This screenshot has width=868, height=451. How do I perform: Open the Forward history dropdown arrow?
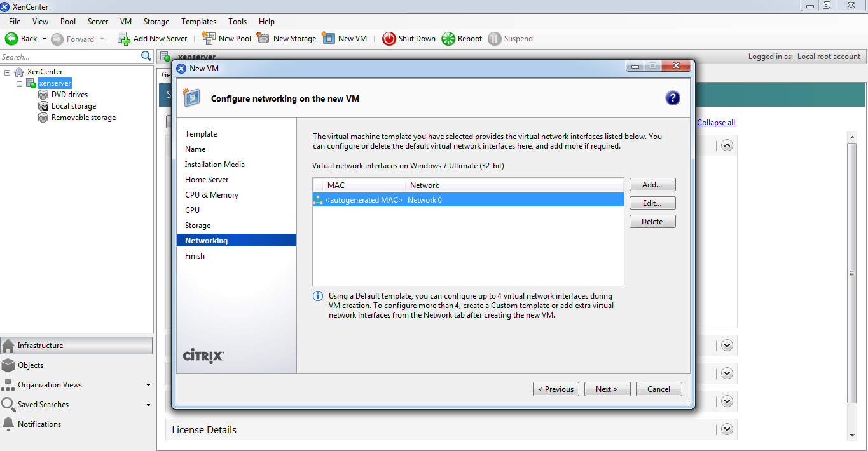(102, 39)
